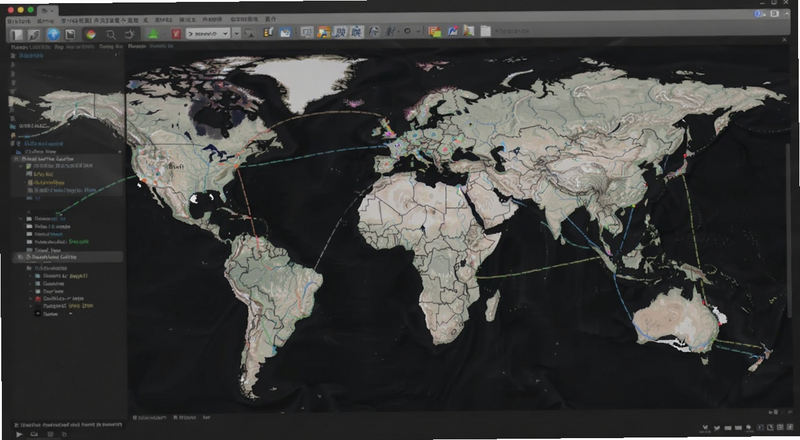
Task: Click the green tree-shaped toolbar icon
Action: (x=153, y=34)
